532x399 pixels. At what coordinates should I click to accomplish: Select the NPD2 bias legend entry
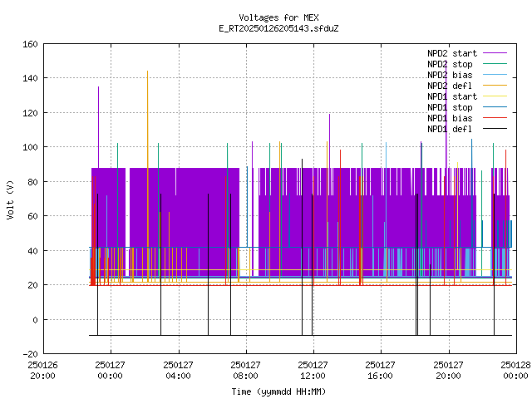[450, 75]
